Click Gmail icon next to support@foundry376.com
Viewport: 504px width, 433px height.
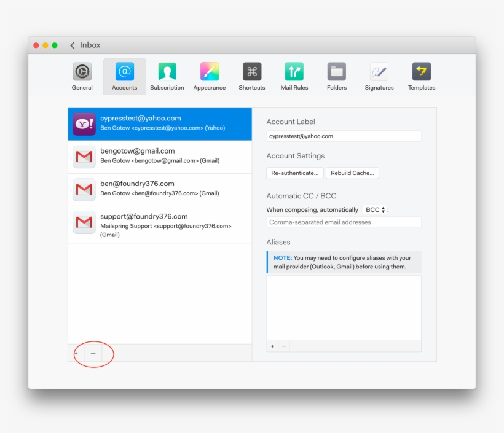(84, 222)
